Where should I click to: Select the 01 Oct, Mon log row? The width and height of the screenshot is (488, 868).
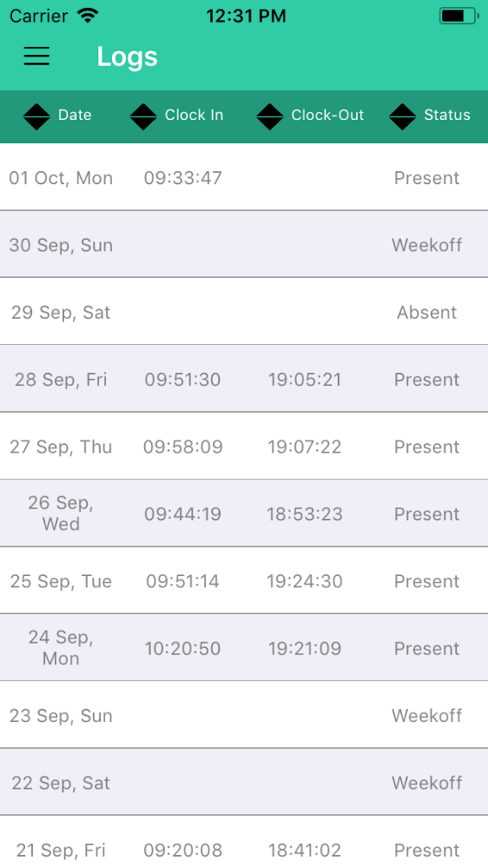pyautogui.click(x=244, y=177)
